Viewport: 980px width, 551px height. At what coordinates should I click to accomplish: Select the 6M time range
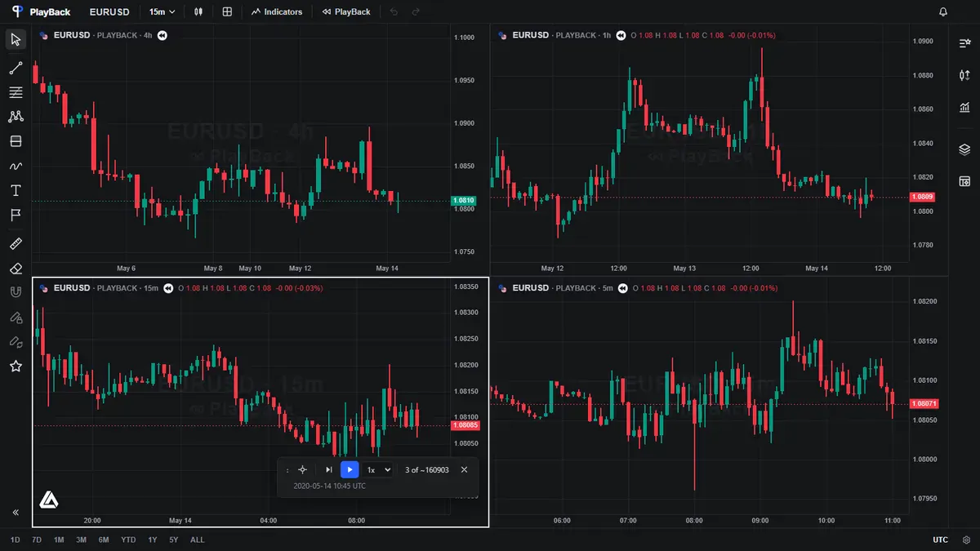click(104, 540)
